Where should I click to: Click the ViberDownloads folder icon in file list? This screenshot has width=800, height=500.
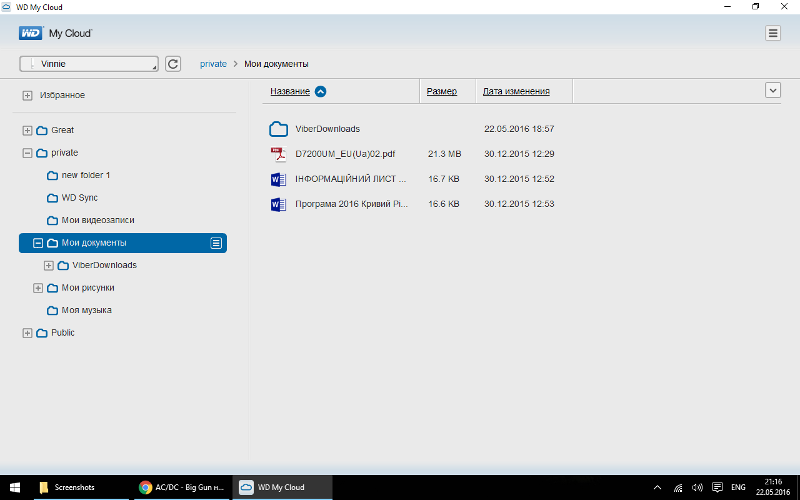(278, 129)
